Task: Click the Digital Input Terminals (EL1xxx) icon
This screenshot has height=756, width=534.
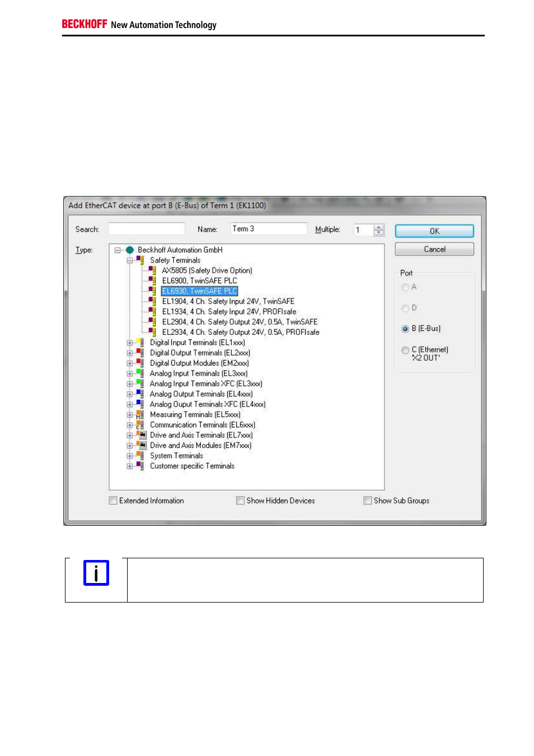Action: click(140, 343)
